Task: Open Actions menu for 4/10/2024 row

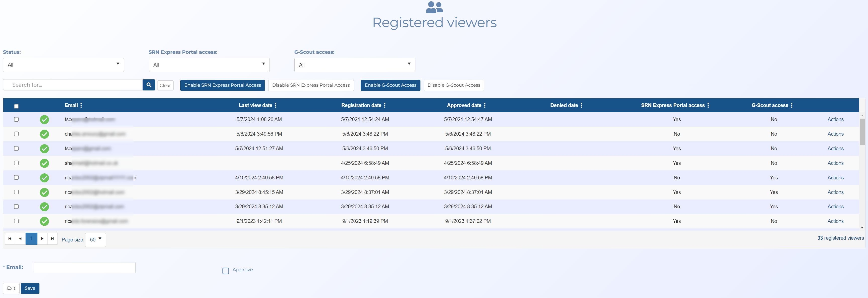Action: click(x=835, y=178)
